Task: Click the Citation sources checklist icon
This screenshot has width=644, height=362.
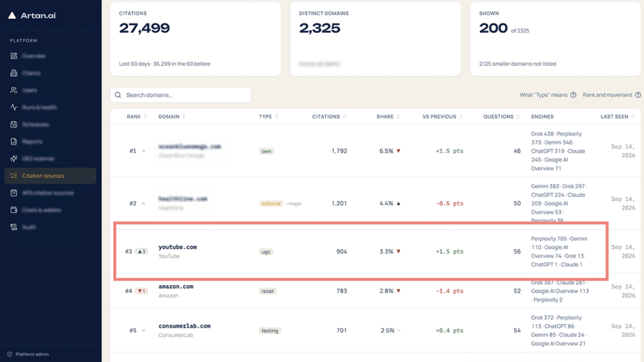Action: [14, 176]
